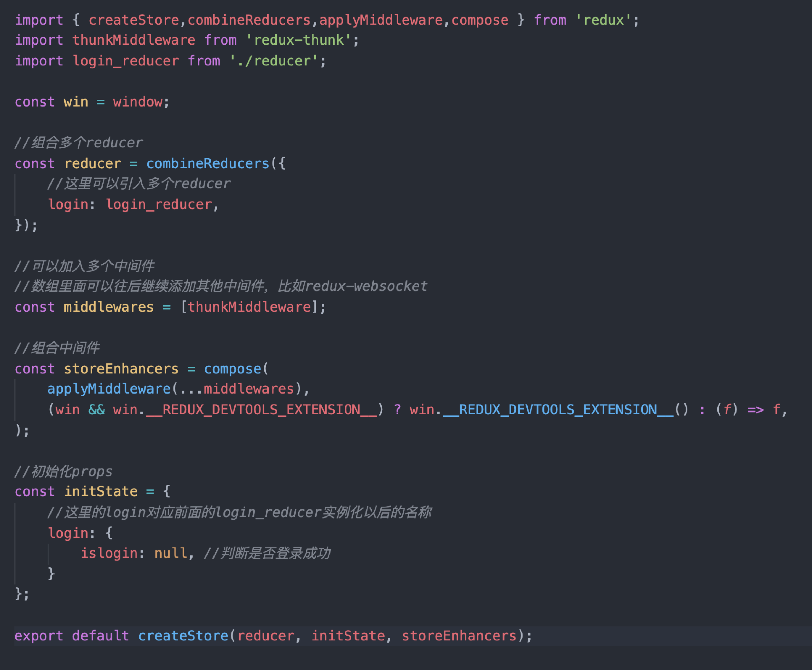
Task: Click the null value of islogin
Action: pyautogui.click(x=171, y=553)
